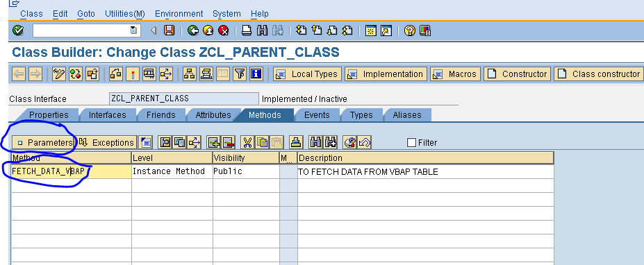Click the Activate matchstick icon
Screen dimensions: 644x265
click(132, 74)
